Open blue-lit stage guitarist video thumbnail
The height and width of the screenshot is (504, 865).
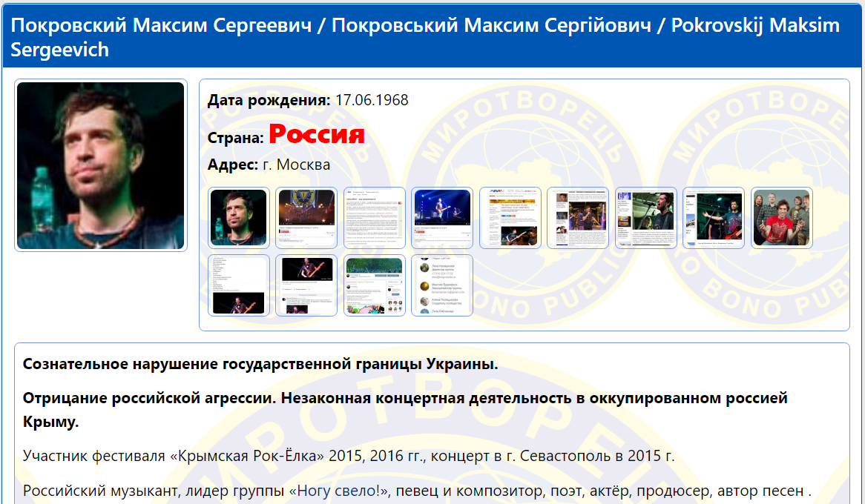point(442,218)
